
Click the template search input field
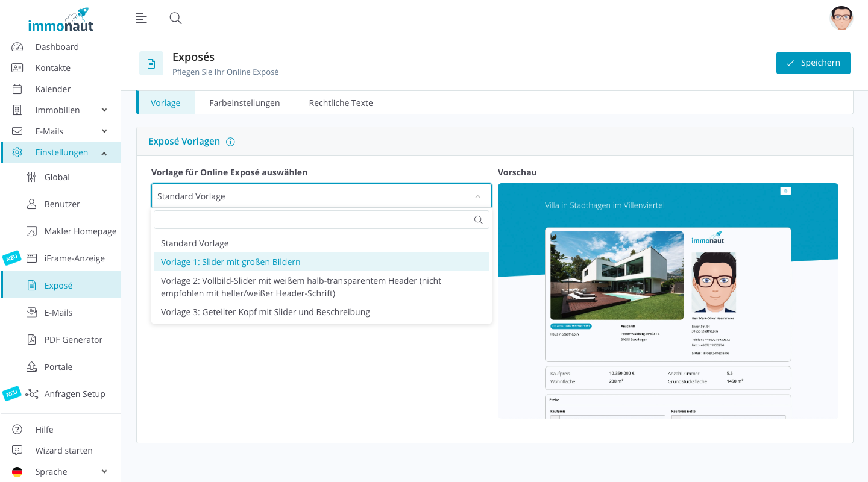[313, 220]
